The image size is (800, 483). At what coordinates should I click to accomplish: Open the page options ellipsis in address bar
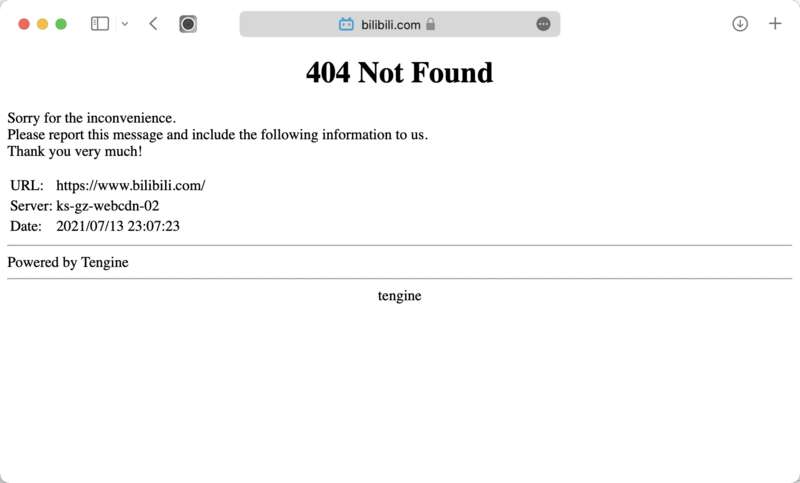click(543, 24)
